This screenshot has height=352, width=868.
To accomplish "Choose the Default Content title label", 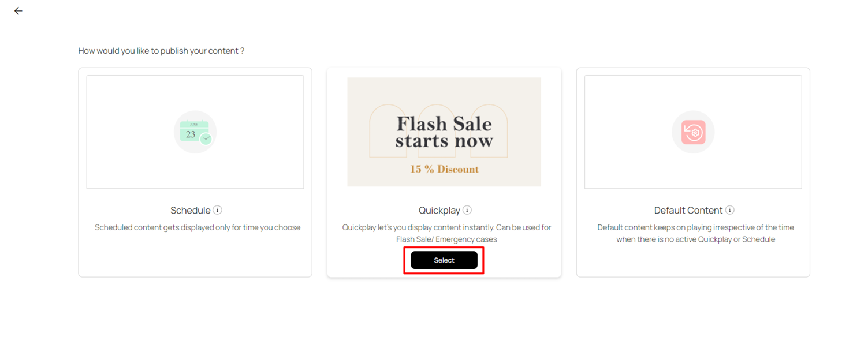I will point(688,211).
